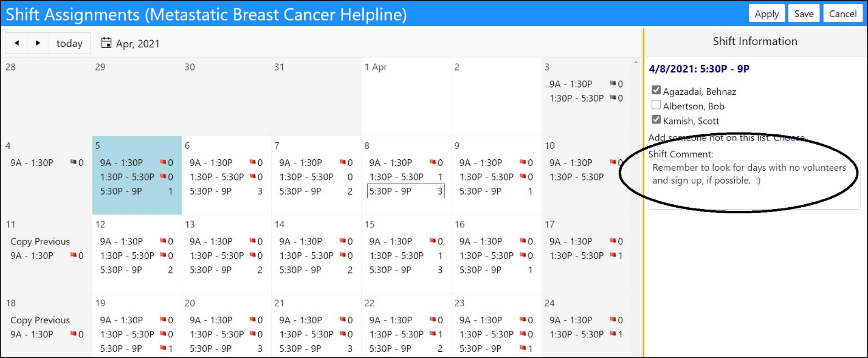
Task: Open the calendar date picker icon
Action: coord(106,43)
